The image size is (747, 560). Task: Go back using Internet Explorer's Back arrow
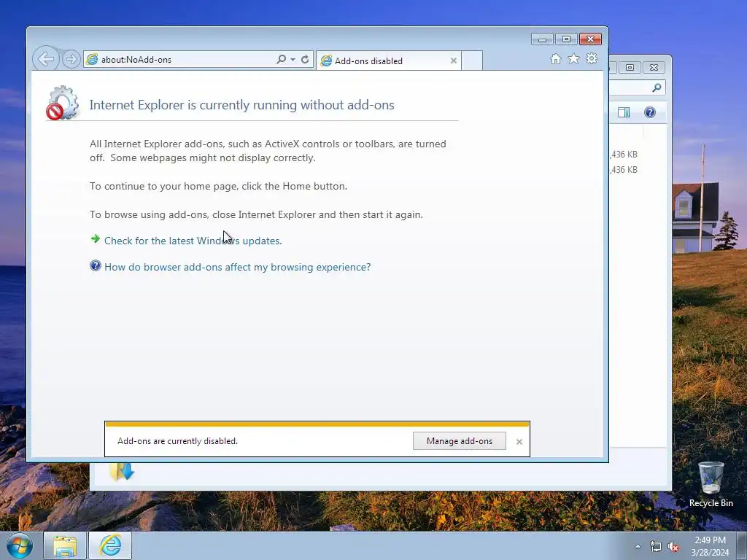tap(46, 59)
